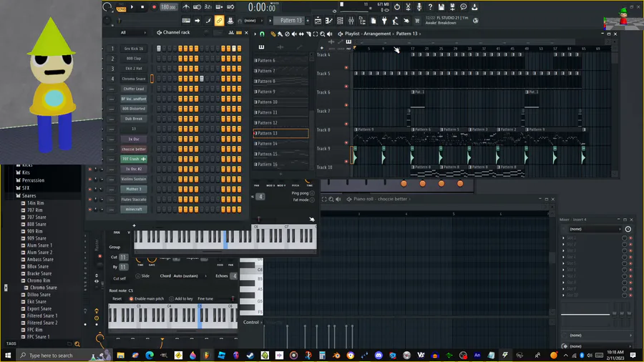Viewport: 644px width, 362px height.
Task: Toggle first step of Grv Kick 16
Action: (x=159, y=49)
